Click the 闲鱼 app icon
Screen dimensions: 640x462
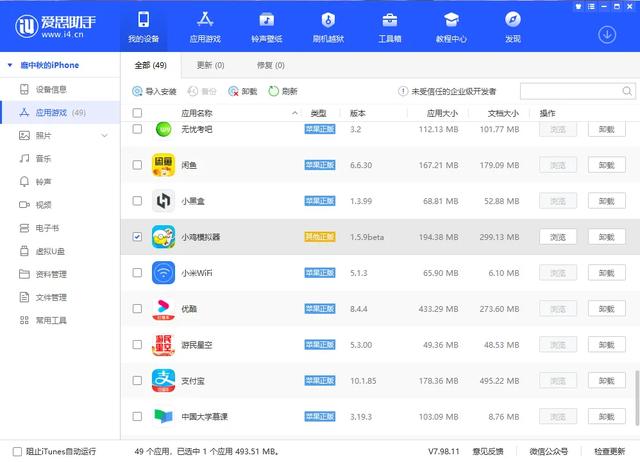(163, 165)
